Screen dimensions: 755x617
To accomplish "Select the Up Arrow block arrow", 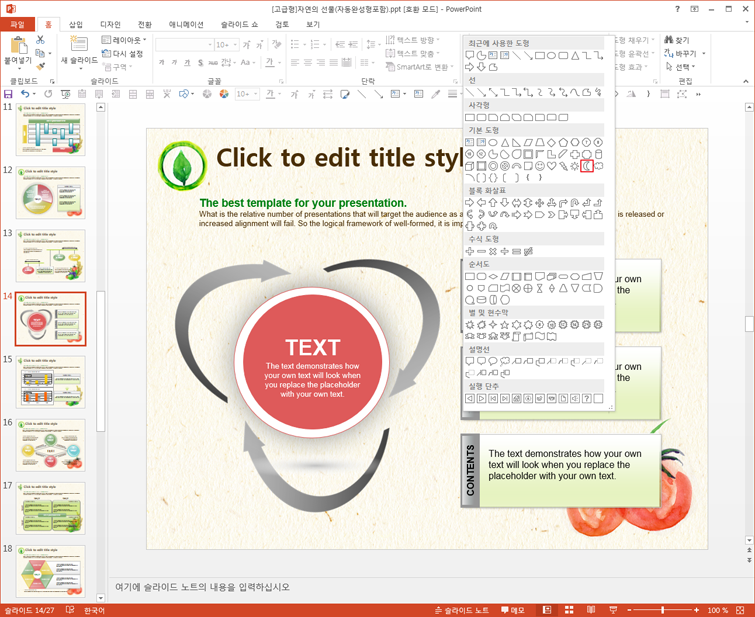I will click(493, 203).
